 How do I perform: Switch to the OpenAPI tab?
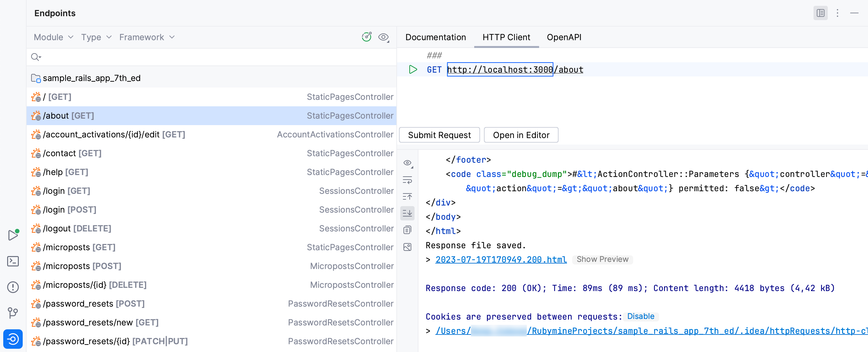564,37
